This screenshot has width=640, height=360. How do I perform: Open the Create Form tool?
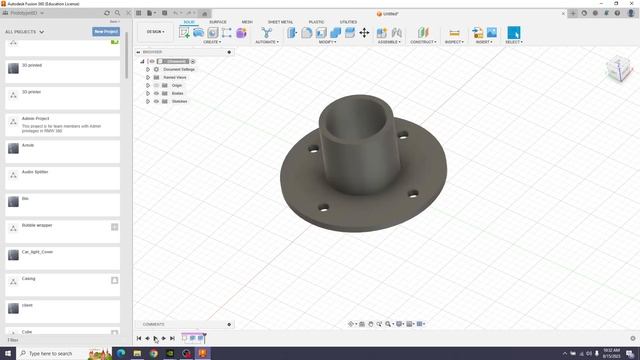(198, 33)
